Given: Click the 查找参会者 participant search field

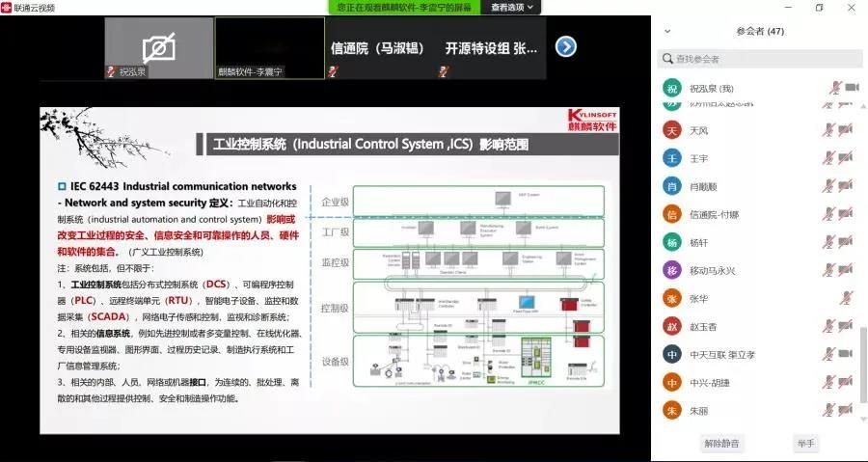Looking at the screenshot, I should [762, 60].
